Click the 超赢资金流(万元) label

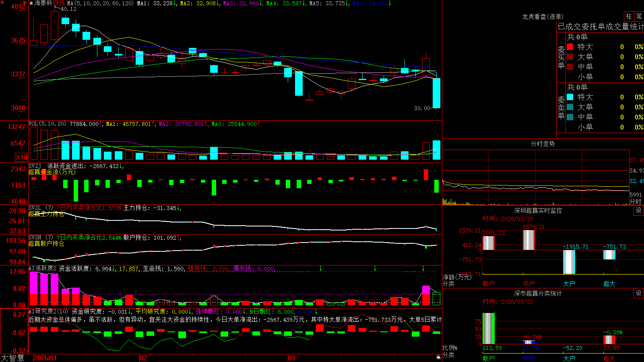[x=52, y=172]
